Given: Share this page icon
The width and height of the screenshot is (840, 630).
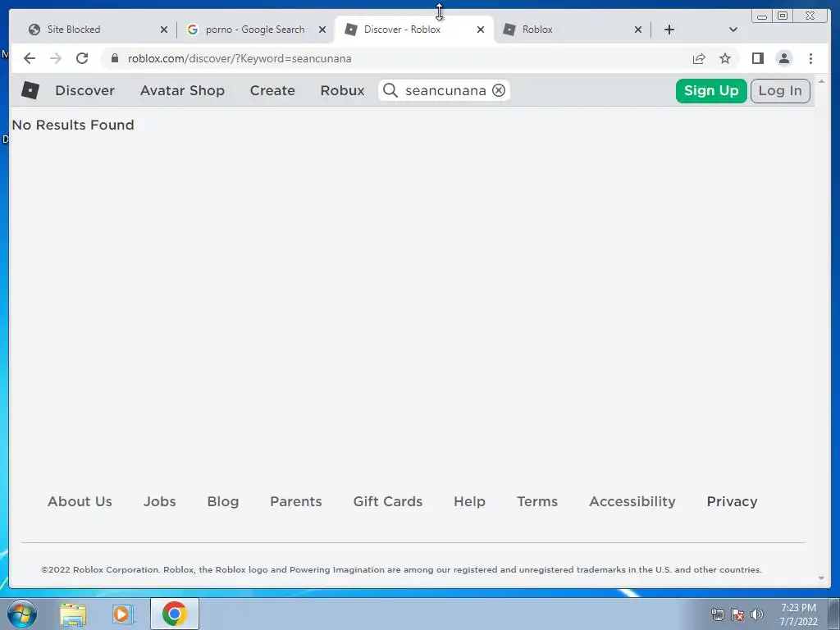Looking at the screenshot, I should [x=699, y=58].
